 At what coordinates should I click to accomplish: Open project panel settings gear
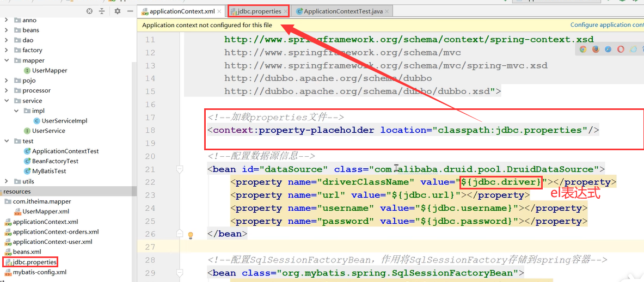tap(118, 11)
